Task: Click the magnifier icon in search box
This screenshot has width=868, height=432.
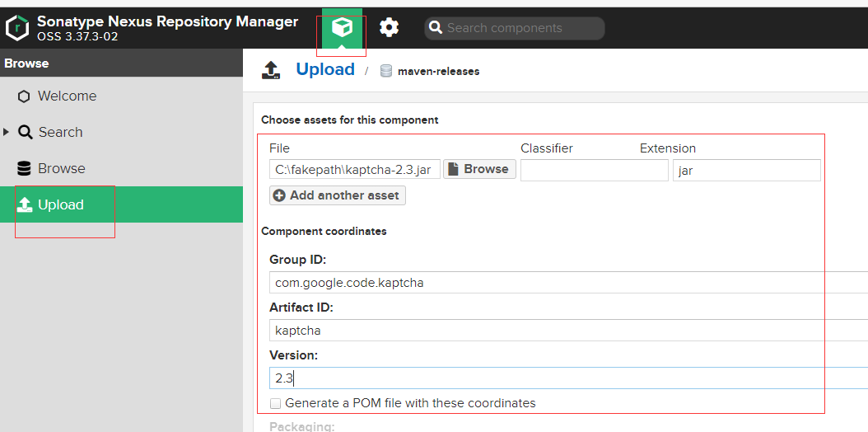Action: [x=436, y=28]
